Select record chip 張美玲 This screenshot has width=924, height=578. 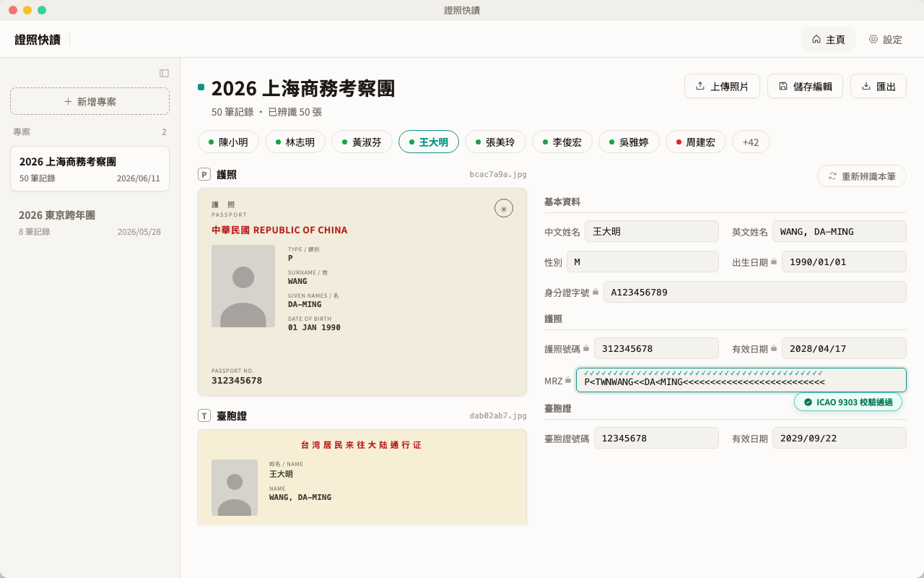pos(495,142)
